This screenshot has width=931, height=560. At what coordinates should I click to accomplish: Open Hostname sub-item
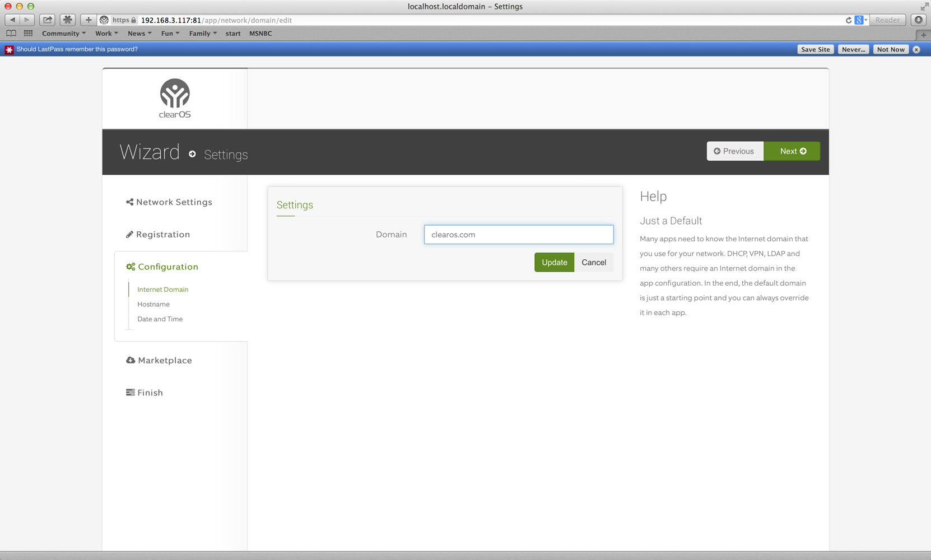(x=153, y=304)
